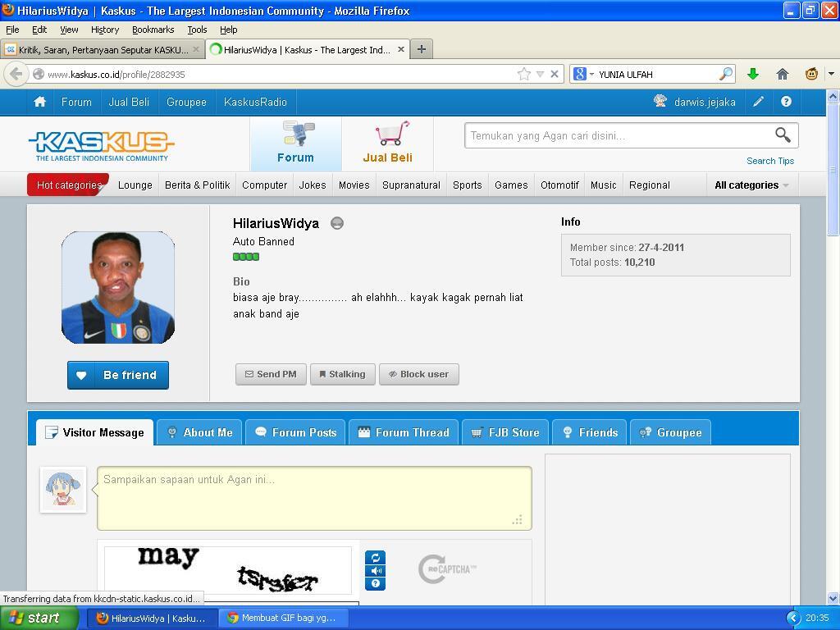Image resolution: width=840 pixels, height=630 pixels.
Task: Click the search magnifier in Kaskus search box
Action: (783, 135)
